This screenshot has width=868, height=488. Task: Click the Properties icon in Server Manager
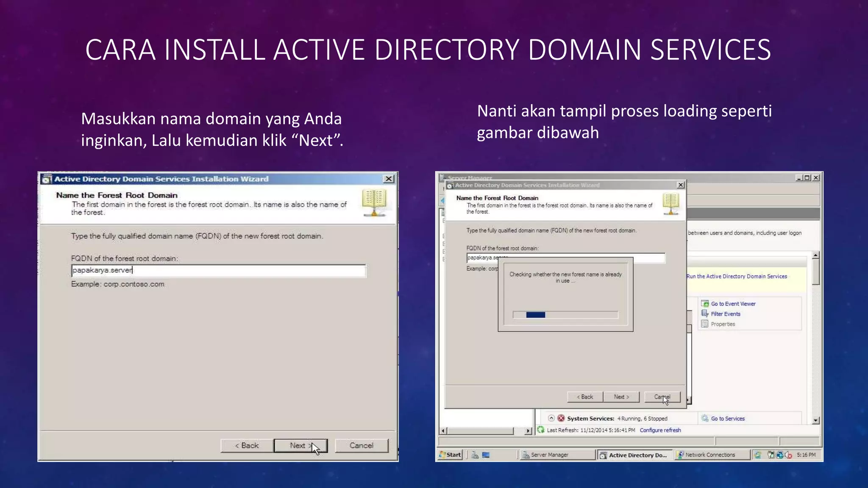pos(705,324)
